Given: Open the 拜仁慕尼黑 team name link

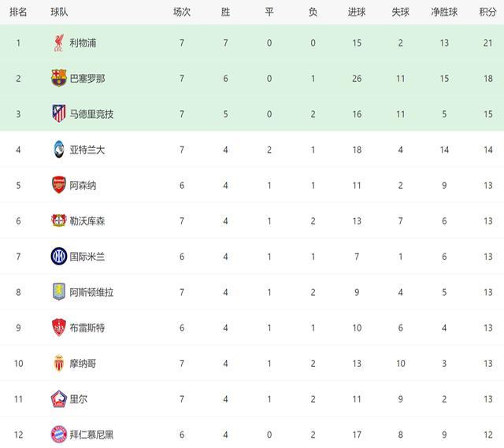Looking at the screenshot, I should (91, 435).
